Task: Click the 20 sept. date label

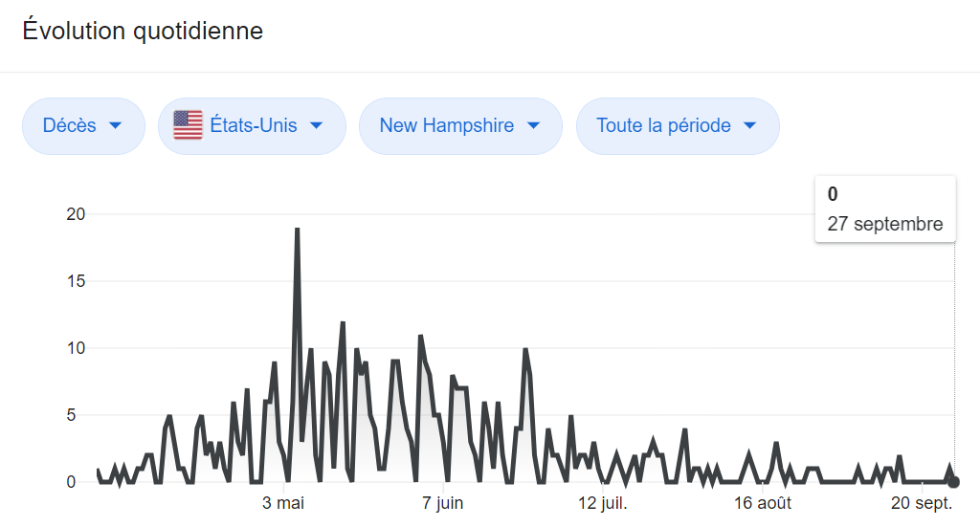Action: tap(922, 503)
